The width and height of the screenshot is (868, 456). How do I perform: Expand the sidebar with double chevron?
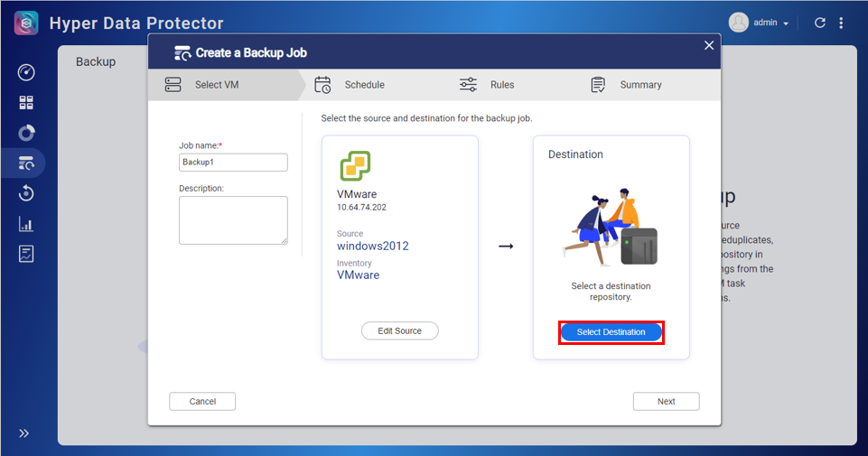point(24,433)
